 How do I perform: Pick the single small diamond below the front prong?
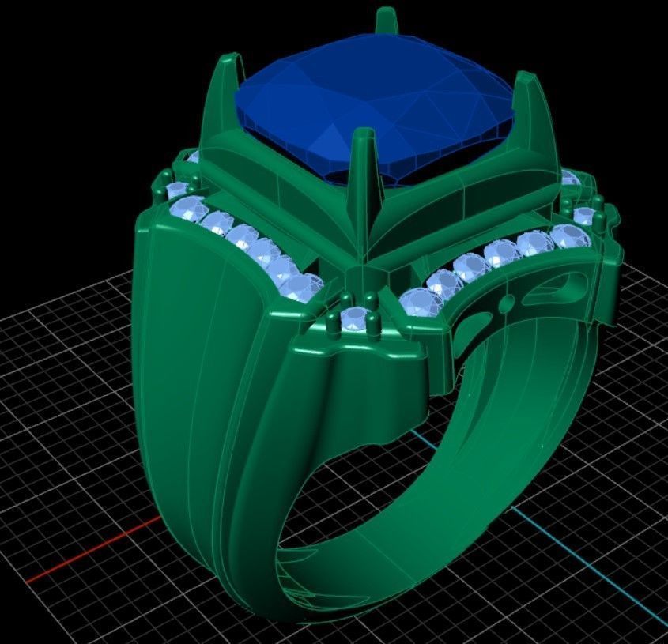353,318
